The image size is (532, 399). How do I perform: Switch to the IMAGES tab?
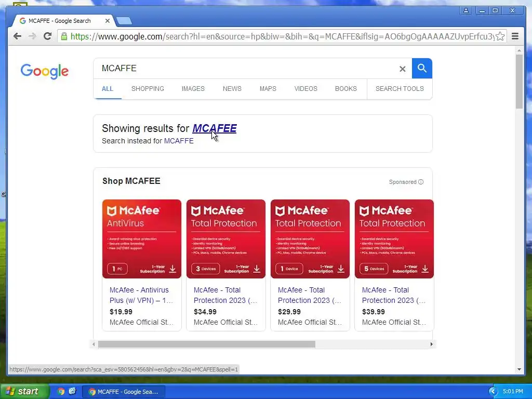pyautogui.click(x=193, y=89)
